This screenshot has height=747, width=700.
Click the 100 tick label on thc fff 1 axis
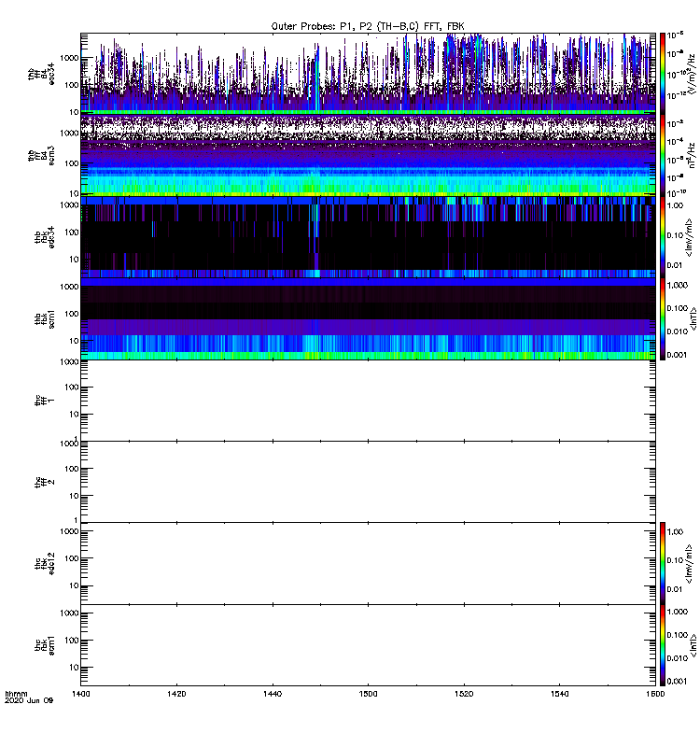coord(72,388)
